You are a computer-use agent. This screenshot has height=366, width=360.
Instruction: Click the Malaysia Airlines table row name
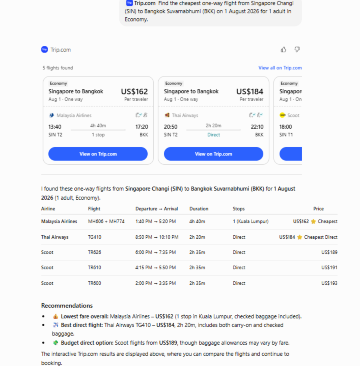click(x=59, y=221)
